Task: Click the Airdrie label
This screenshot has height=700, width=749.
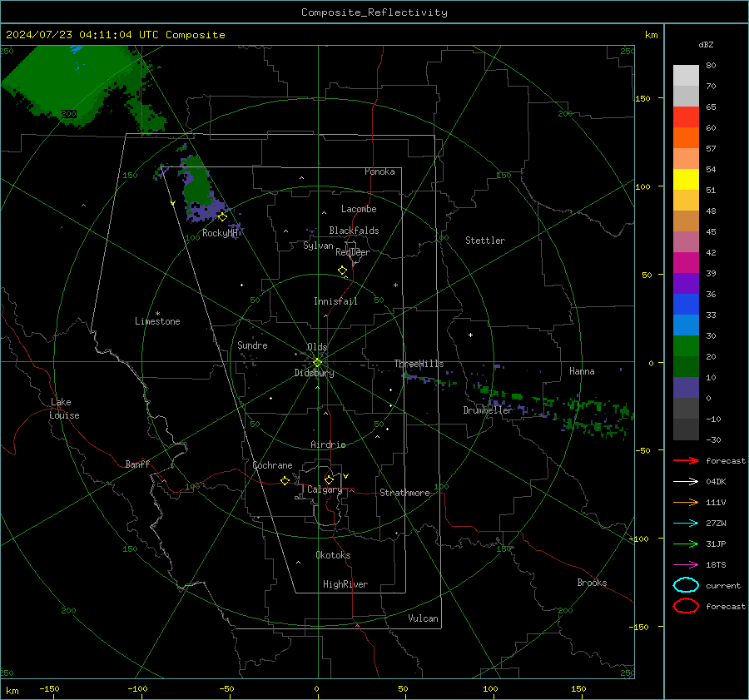Action: click(328, 444)
